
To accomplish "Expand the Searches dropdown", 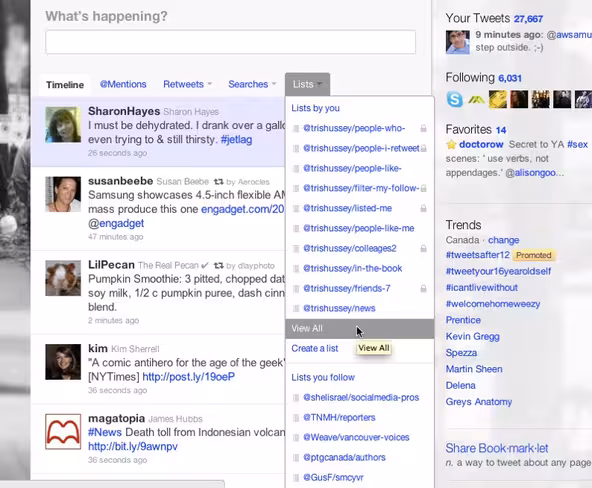I will [x=252, y=84].
